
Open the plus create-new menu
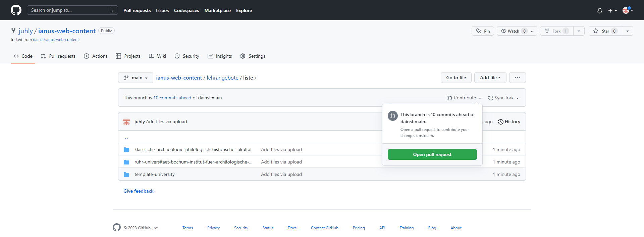coord(612,10)
